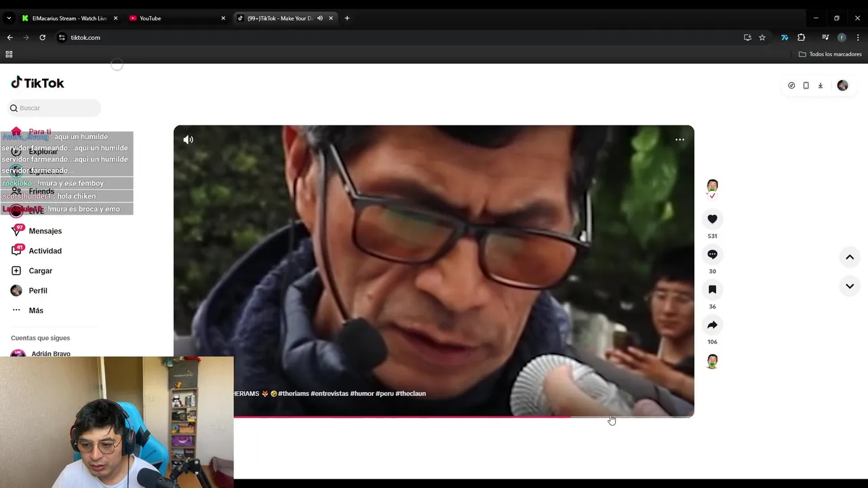Click the #entrevistas hashtag
The image size is (868, 488).
coord(330,393)
